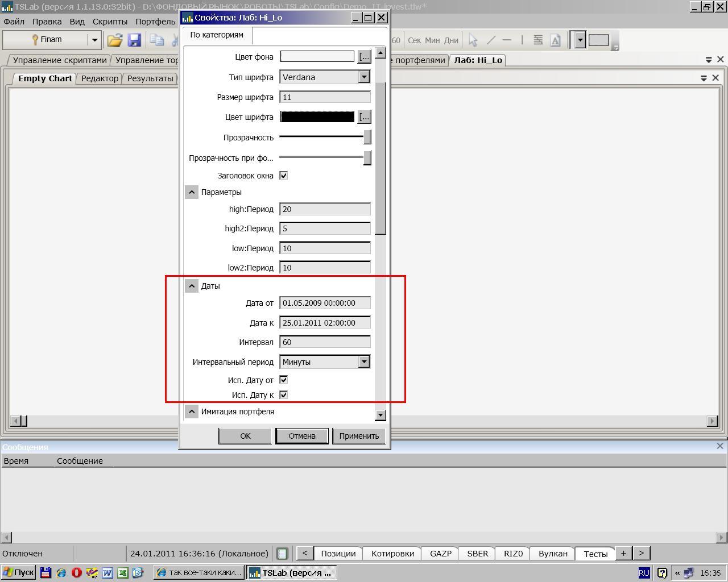The image size is (728, 582).
Task: Open the save icon in the taskbar quick launch
Action: 46,572
